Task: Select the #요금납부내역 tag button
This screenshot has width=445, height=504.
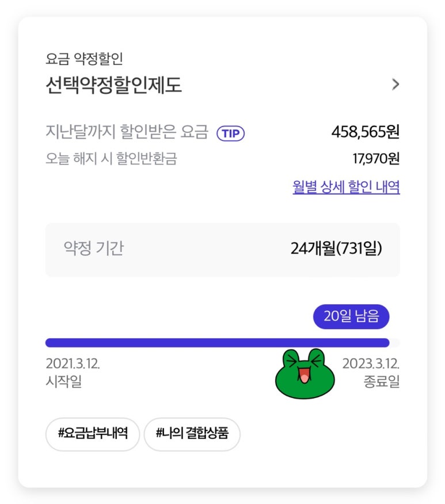Action: click(x=93, y=434)
